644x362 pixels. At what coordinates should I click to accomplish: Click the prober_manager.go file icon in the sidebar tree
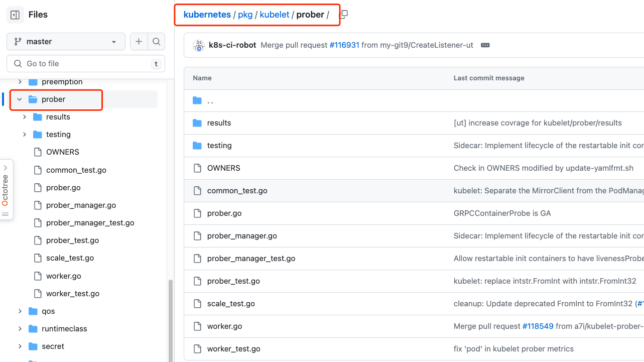(37, 205)
